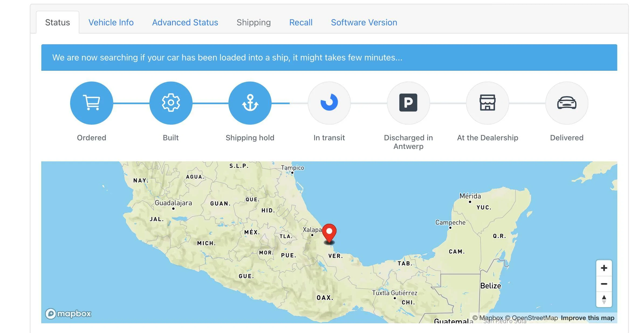This screenshot has height=333, width=644.
Task: Click the Delivered car icon
Action: point(567,103)
